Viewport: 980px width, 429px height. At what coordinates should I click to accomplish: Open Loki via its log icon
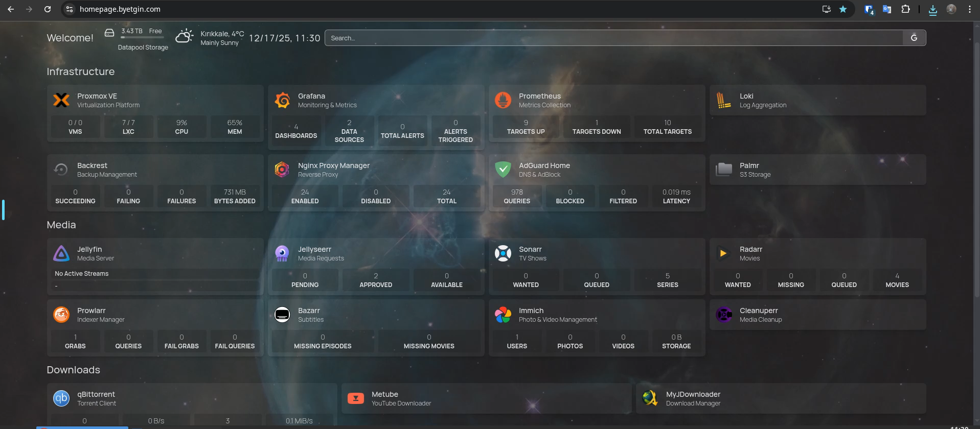724,100
